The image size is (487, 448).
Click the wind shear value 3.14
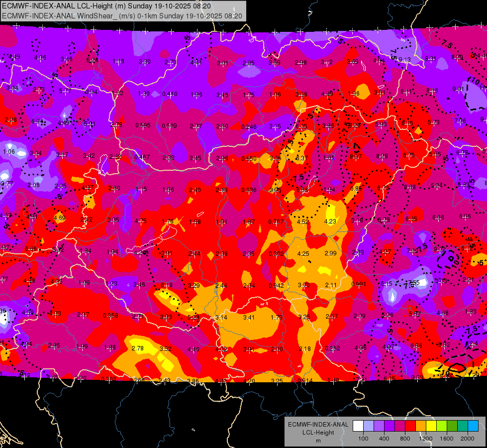(221, 318)
